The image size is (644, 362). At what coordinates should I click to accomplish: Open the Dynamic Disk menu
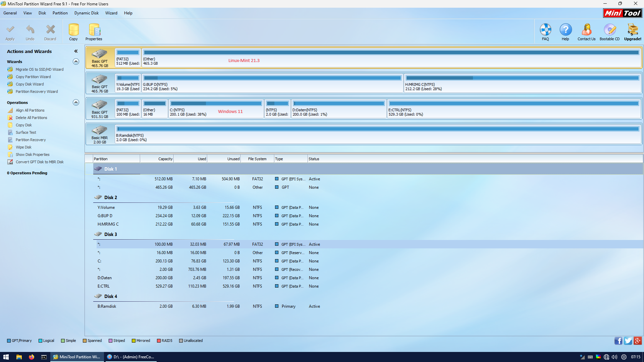coord(87,13)
